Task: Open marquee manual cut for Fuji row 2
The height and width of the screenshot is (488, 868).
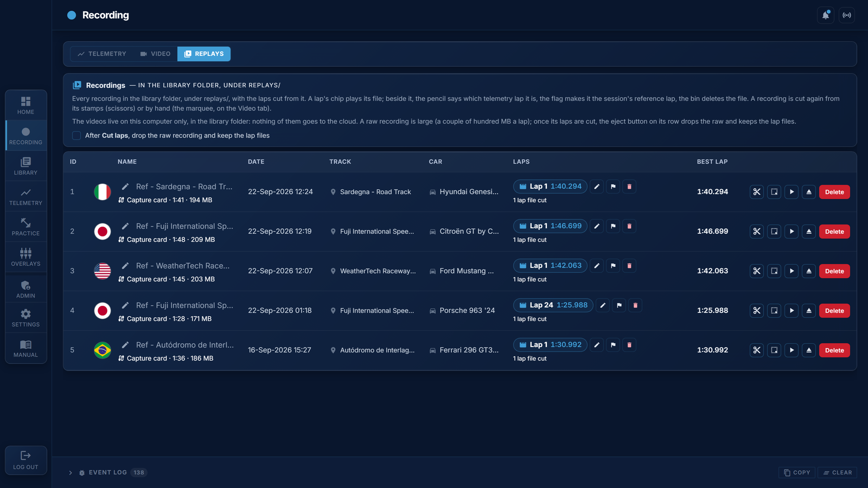Action: [x=774, y=232]
